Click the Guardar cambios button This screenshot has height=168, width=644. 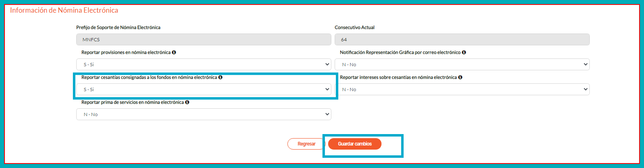point(355,144)
